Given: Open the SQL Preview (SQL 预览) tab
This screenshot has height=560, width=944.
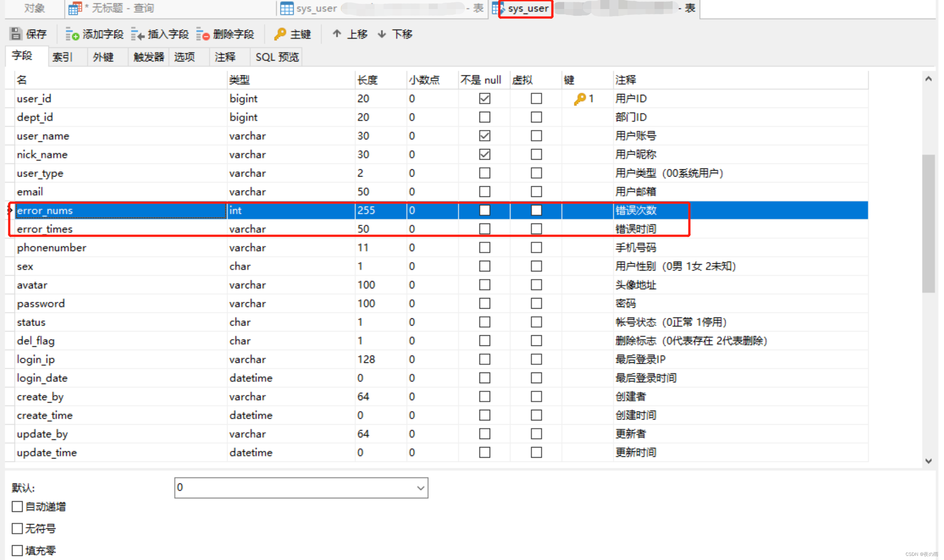Looking at the screenshot, I should [277, 57].
